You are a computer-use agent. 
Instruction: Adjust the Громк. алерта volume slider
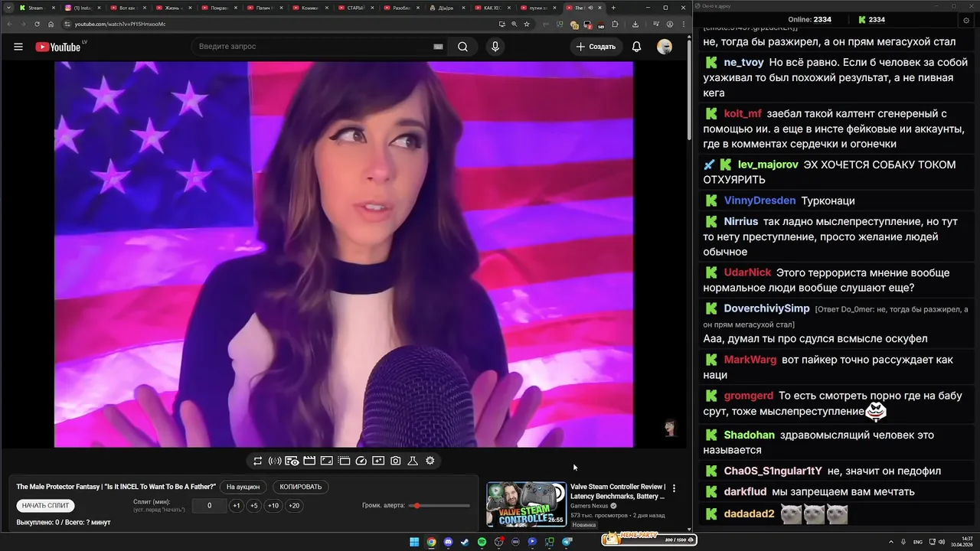pos(440,506)
